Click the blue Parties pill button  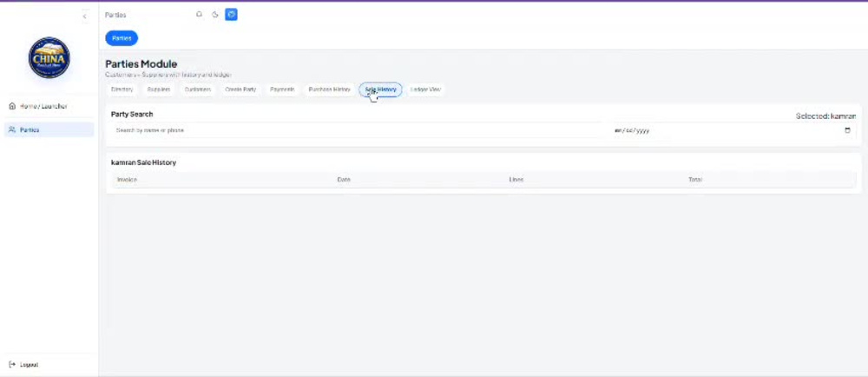122,38
